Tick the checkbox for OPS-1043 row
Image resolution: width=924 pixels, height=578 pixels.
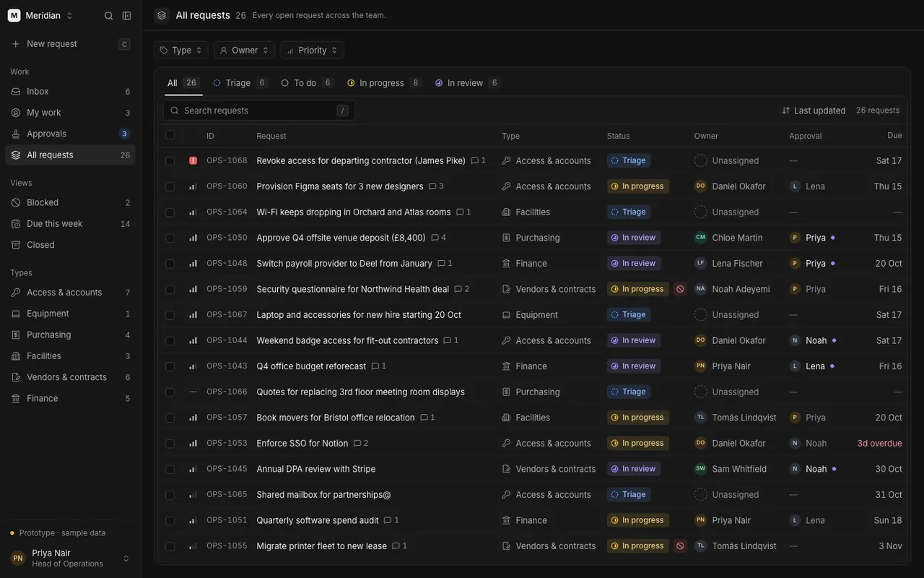pos(170,366)
